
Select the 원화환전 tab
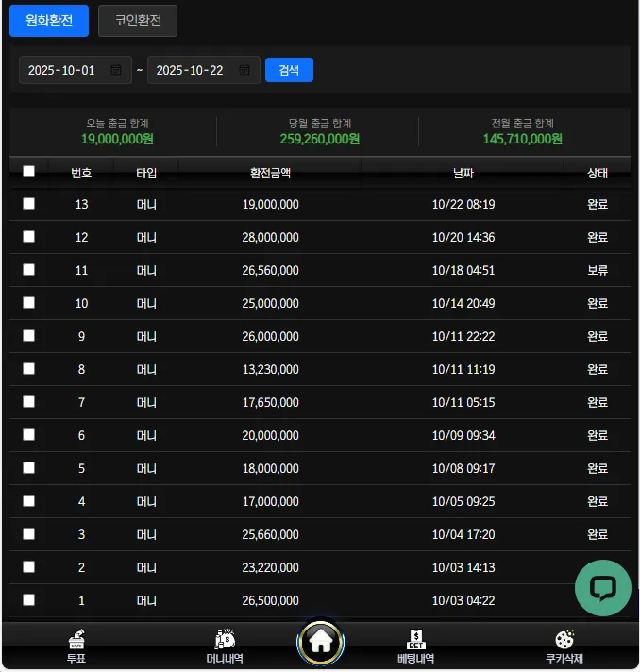[x=49, y=21]
